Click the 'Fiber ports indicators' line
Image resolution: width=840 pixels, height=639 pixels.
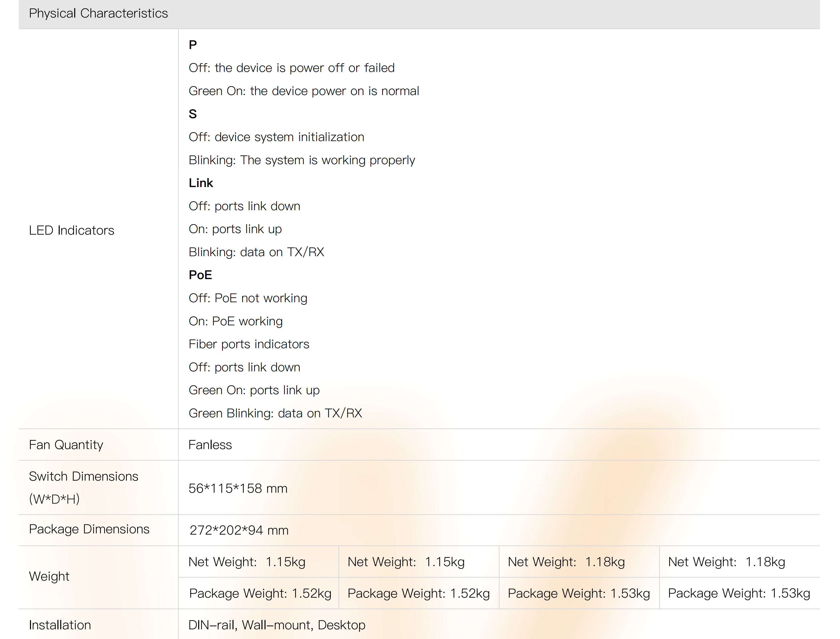click(x=249, y=344)
